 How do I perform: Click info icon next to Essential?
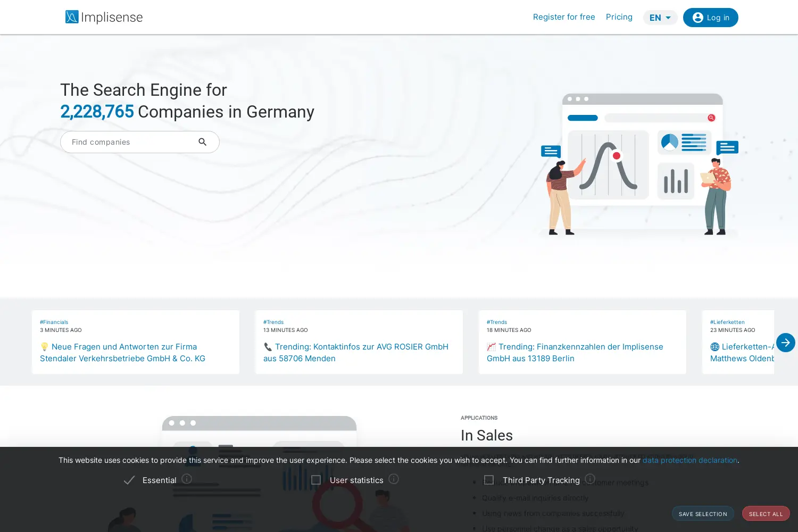187,479
